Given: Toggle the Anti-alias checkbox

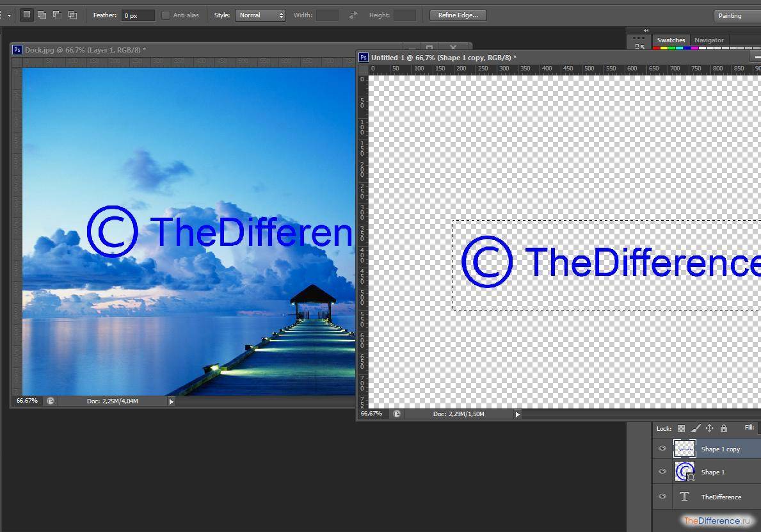Looking at the screenshot, I should coord(166,15).
